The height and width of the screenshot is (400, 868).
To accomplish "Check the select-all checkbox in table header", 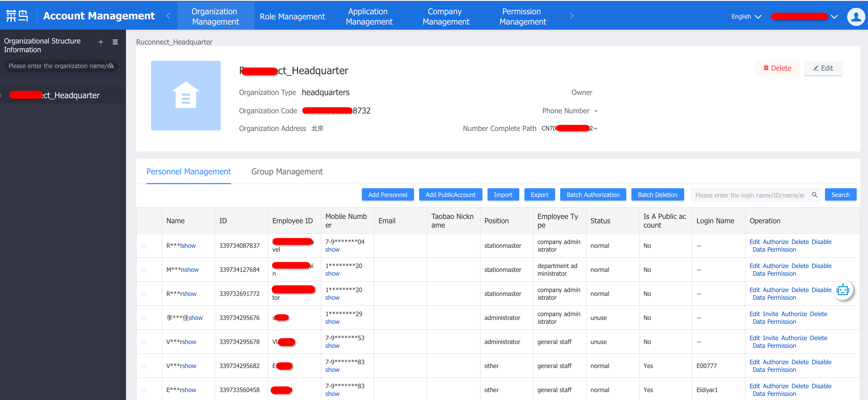I will [144, 221].
